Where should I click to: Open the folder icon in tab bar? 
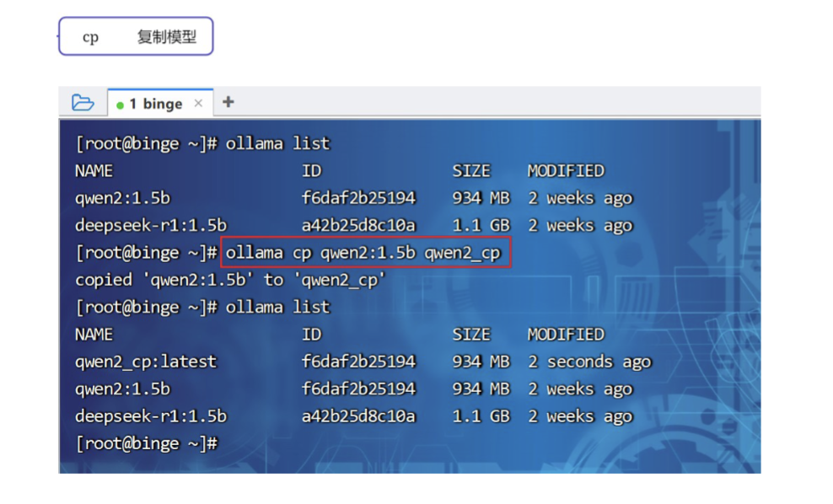(x=83, y=102)
